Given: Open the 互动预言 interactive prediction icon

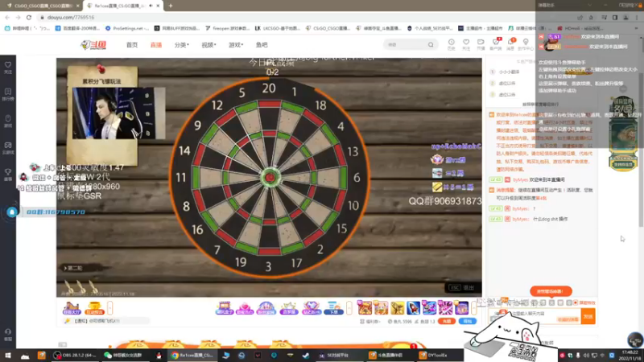Looking at the screenshot, I should pyautogui.click(x=94, y=308).
